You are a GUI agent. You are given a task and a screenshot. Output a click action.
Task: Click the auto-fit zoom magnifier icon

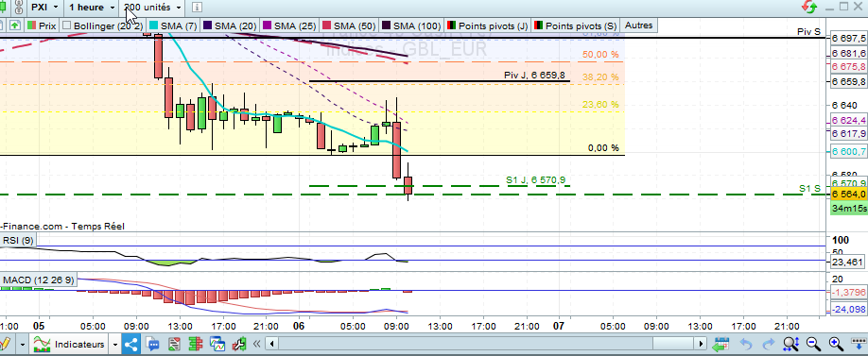790,345
